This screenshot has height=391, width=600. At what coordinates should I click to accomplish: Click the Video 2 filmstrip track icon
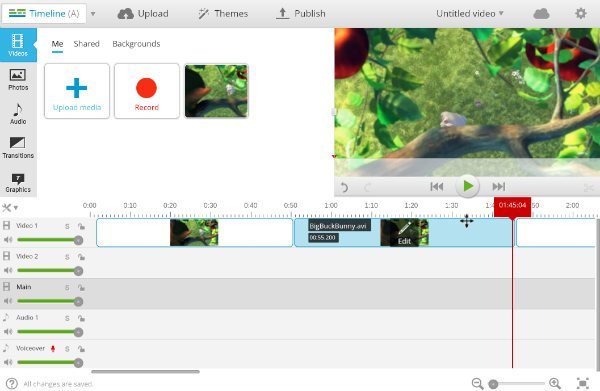pos(7,256)
